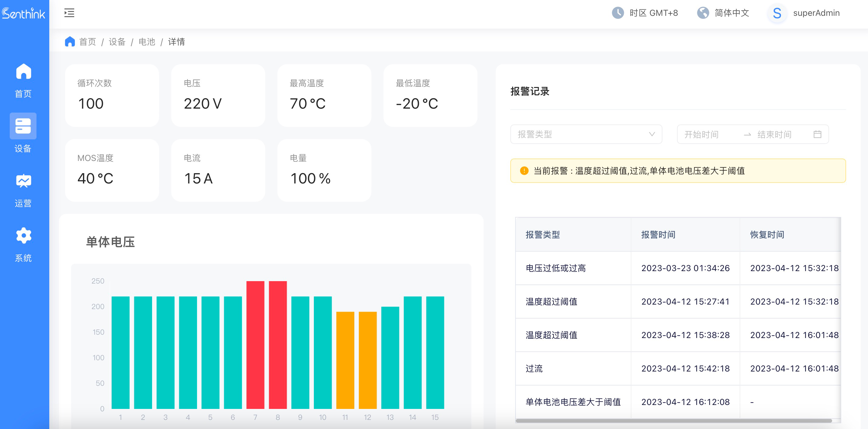Click the red bar for cell 7
The height and width of the screenshot is (429, 868).
(x=255, y=344)
